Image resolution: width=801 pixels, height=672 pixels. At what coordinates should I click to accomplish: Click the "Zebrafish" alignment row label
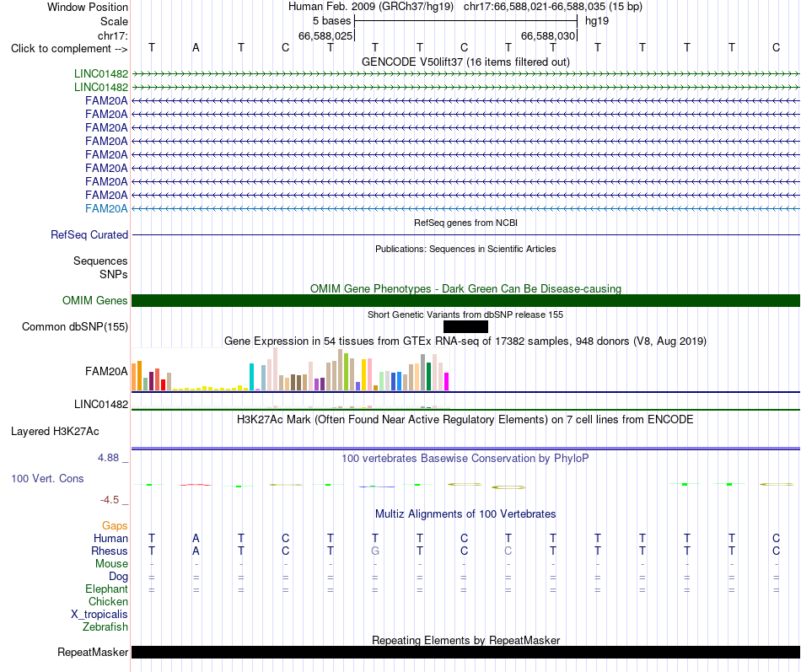(x=105, y=626)
